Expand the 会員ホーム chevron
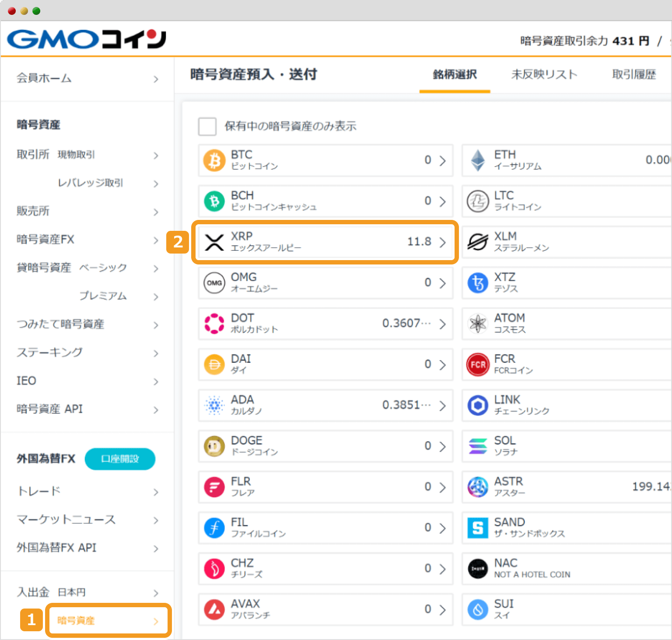The height and width of the screenshot is (640, 672). [156, 79]
